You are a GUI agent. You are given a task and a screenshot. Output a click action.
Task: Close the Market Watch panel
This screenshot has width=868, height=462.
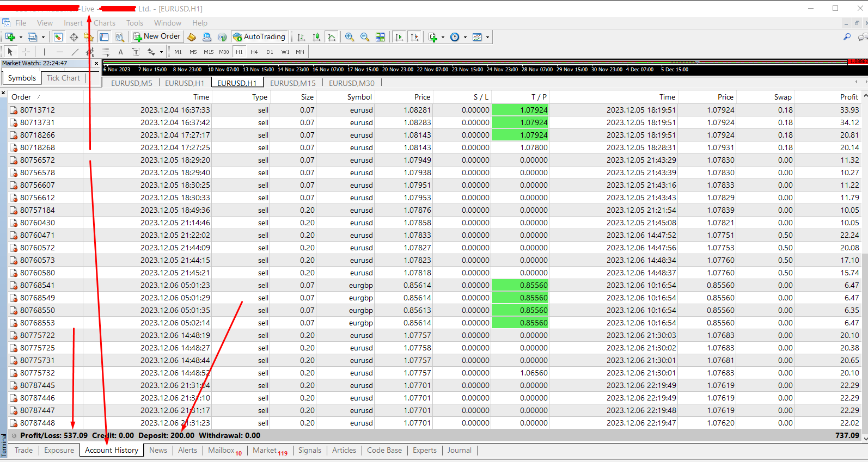pyautogui.click(x=96, y=64)
